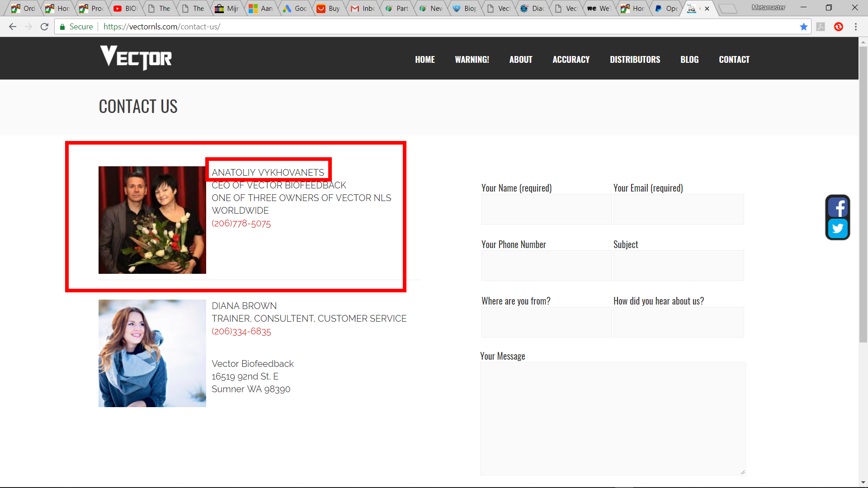Switch to the YouTube BIO tab
This screenshot has height=488, width=868.
click(x=126, y=8)
